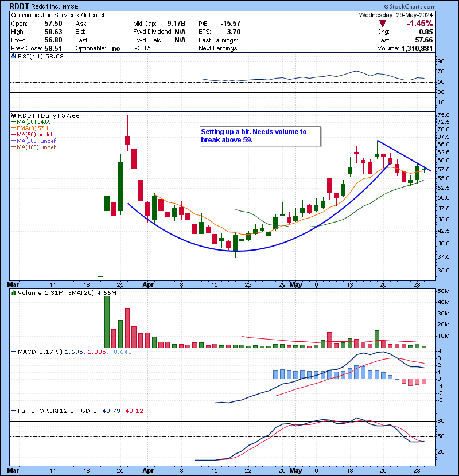
Task: Click the Apr label under the price chart
Action: click(148, 284)
